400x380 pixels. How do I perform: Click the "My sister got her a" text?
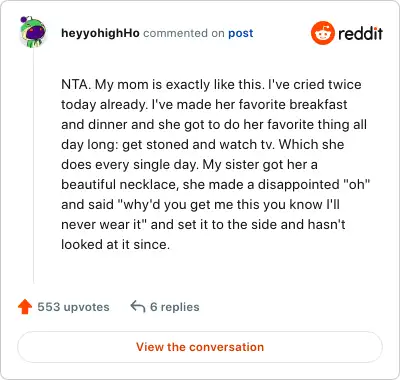[x=260, y=164]
